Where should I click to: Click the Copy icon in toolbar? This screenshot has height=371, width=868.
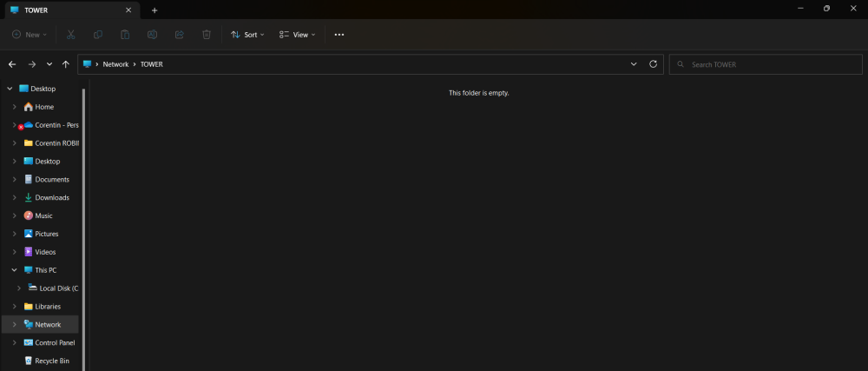[98, 35]
